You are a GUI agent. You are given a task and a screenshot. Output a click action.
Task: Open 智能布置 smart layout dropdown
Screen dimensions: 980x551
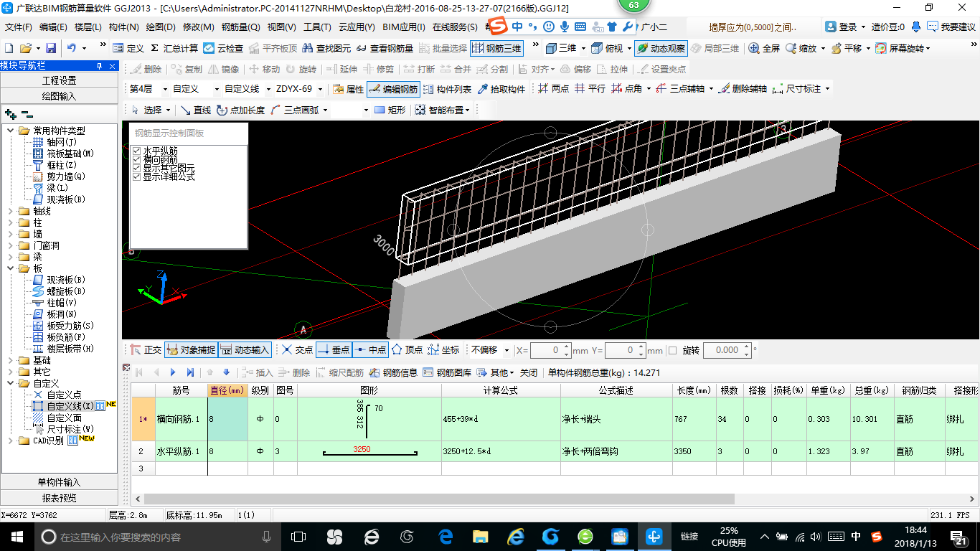click(444, 110)
